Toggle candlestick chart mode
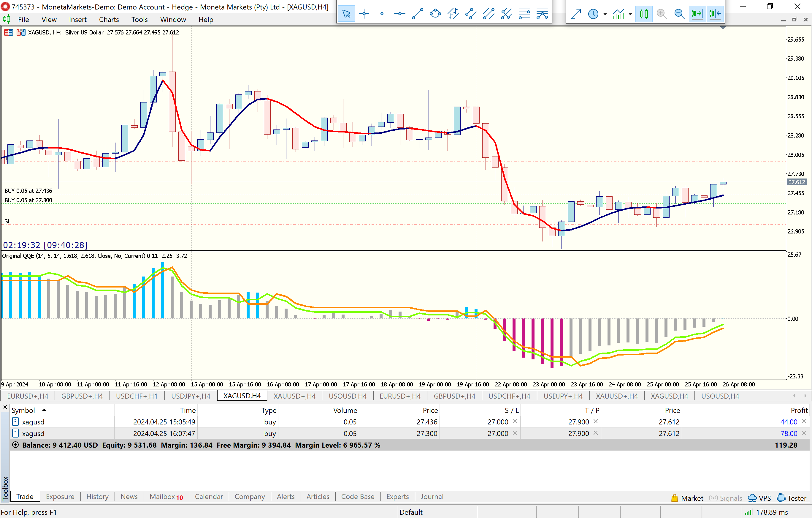This screenshot has width=812, height=518. coord(643,14)
